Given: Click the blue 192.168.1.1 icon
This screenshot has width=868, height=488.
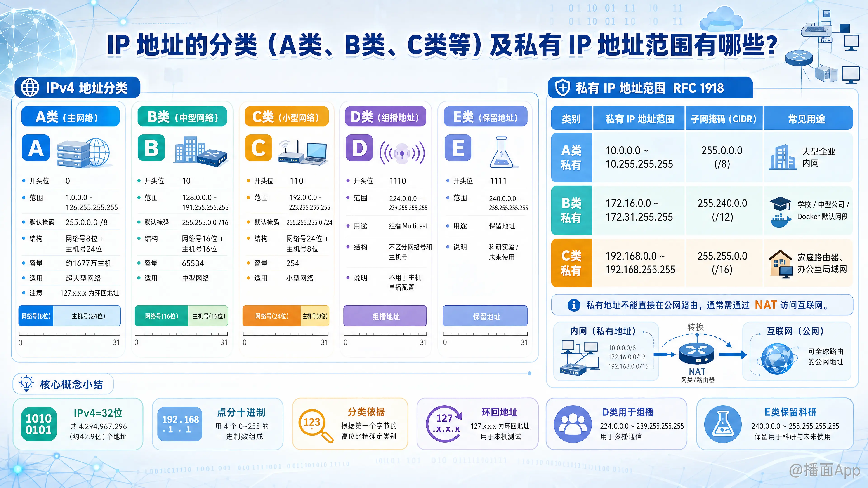Looking at the screenshot, I should [180, 424].
